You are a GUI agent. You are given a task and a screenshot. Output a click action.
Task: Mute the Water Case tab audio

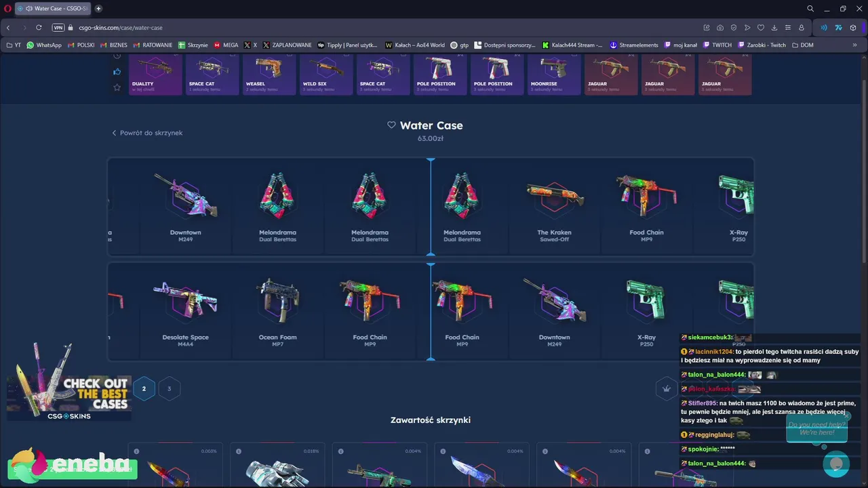pyautogui.click(x=29, y=8)
